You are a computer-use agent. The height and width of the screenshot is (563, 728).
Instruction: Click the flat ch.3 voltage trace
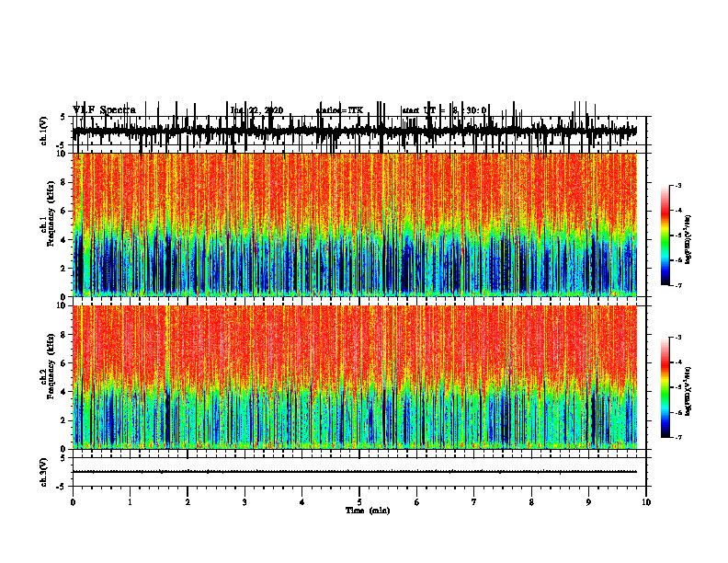pos(355,472)
